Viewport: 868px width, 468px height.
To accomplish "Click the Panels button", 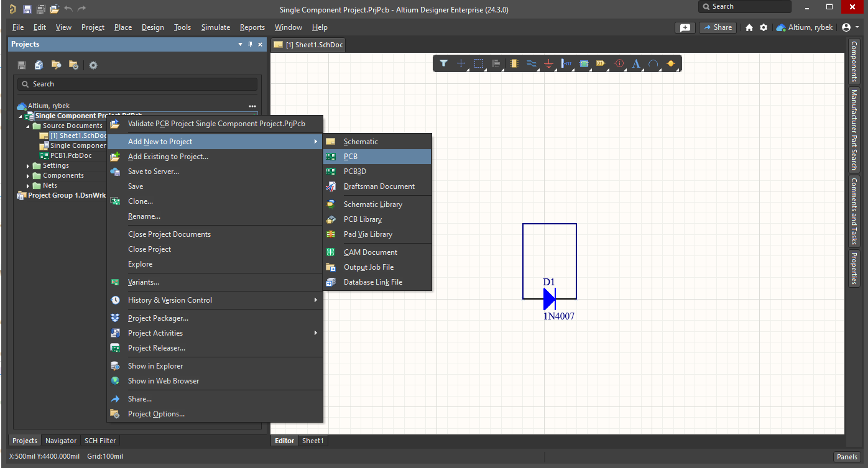I will (847, 457).
